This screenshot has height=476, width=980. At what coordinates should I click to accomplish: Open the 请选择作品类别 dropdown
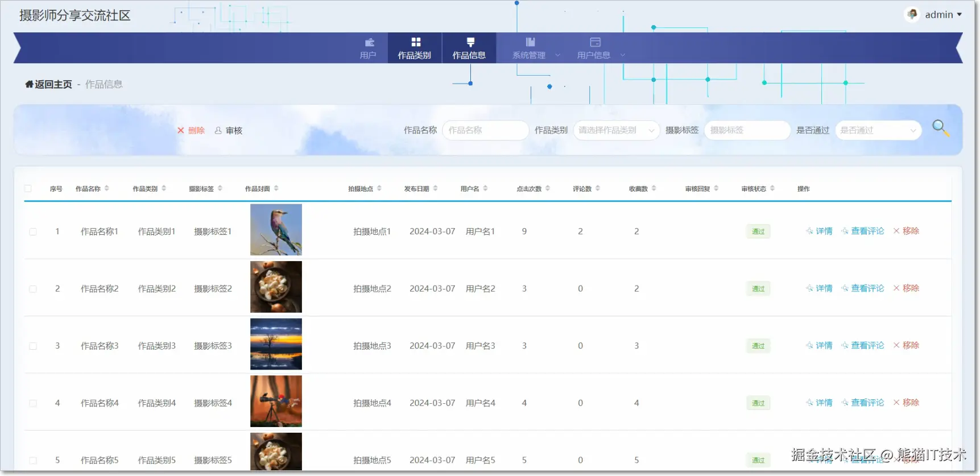617,130
